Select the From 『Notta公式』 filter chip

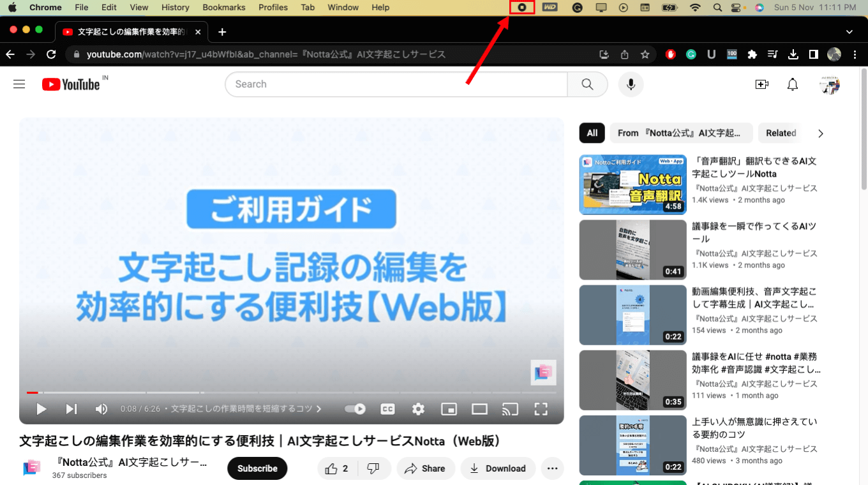tap(682, 133)
